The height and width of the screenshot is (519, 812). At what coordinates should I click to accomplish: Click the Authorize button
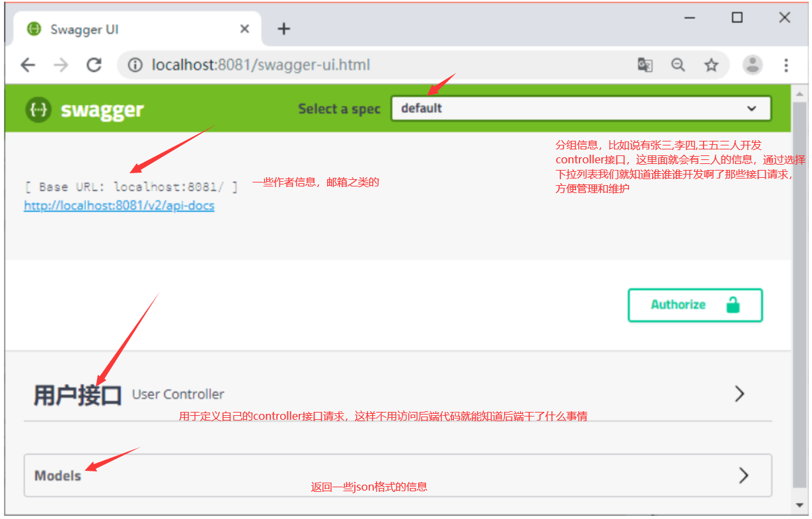[x=695, y=305]
